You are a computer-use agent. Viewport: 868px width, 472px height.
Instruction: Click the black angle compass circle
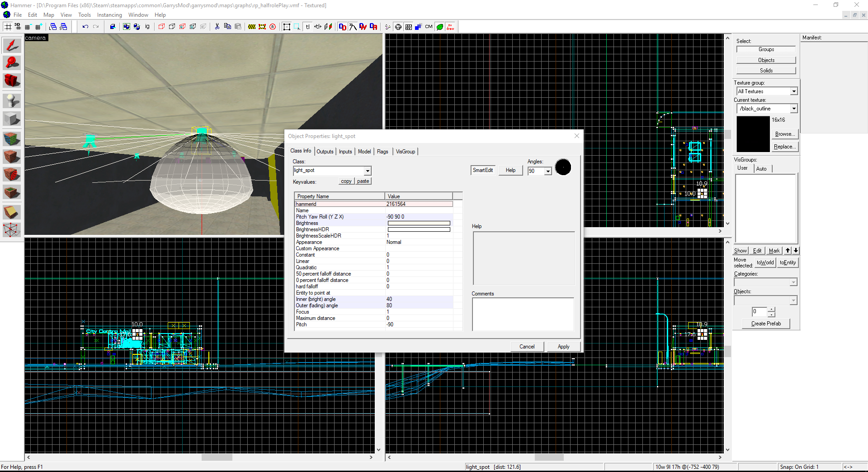[x=563, y=167]
